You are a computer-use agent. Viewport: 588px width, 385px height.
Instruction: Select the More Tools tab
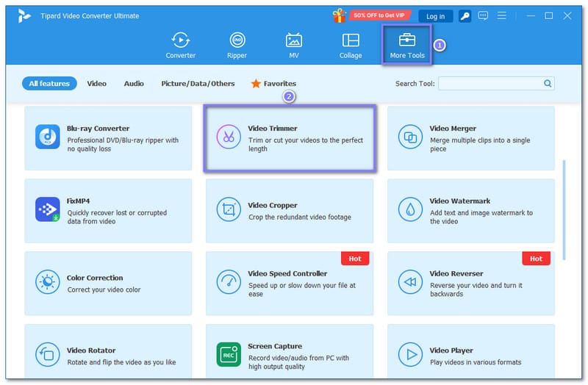point(407,46)
